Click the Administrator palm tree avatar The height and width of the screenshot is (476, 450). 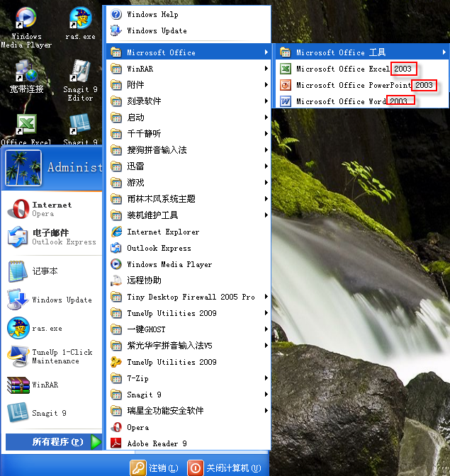coord(23,168)
